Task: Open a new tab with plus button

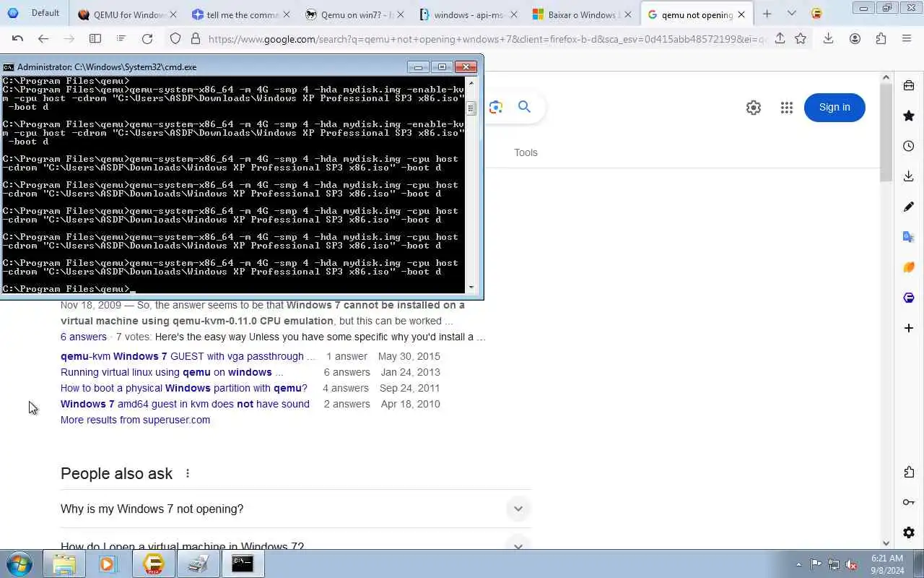Action: 767,14
